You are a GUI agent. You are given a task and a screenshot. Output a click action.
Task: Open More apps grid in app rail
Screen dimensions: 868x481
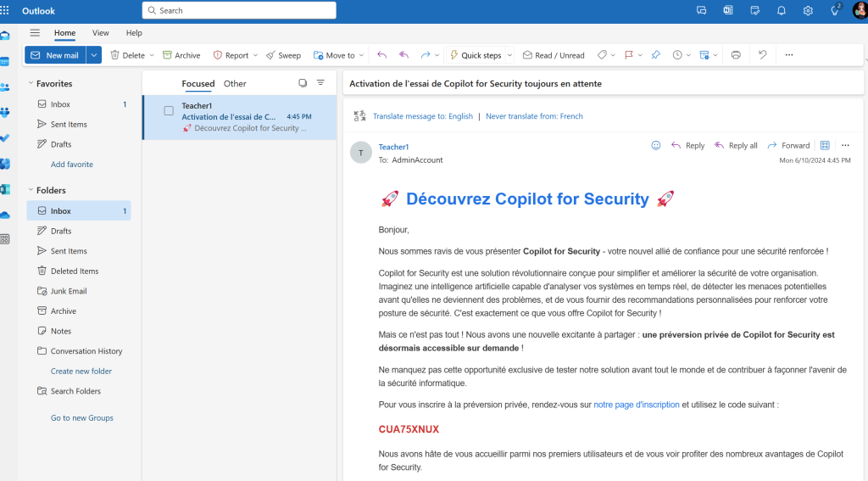pyautogui.click(x=5, y=239)
